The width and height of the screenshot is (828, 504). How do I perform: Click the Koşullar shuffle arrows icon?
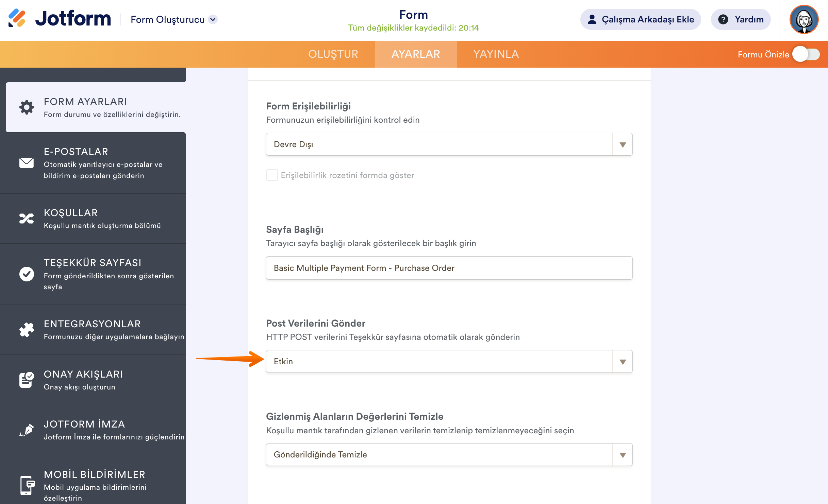point(27,219)
